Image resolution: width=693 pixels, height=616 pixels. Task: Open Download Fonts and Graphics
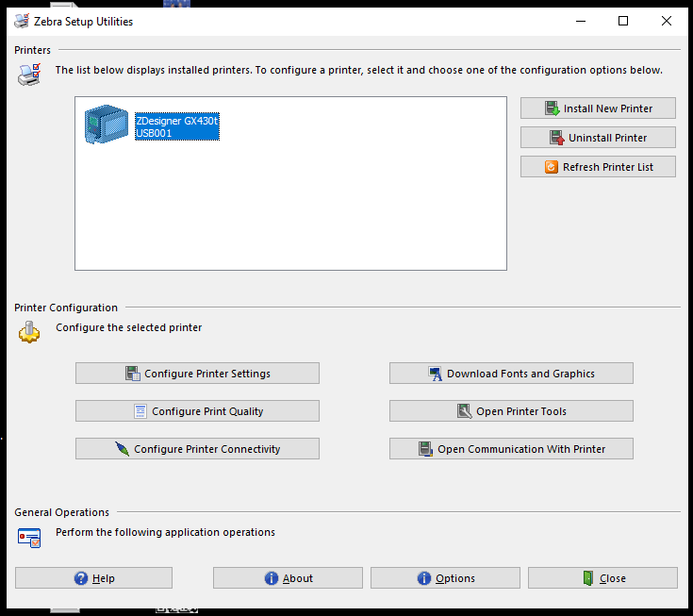click(511, 374)
